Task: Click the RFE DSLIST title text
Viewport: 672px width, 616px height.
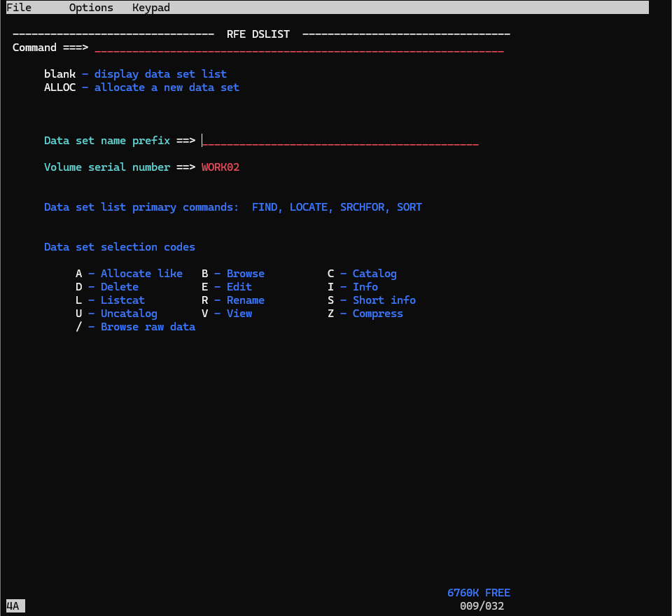Action: tap(258, 34)
